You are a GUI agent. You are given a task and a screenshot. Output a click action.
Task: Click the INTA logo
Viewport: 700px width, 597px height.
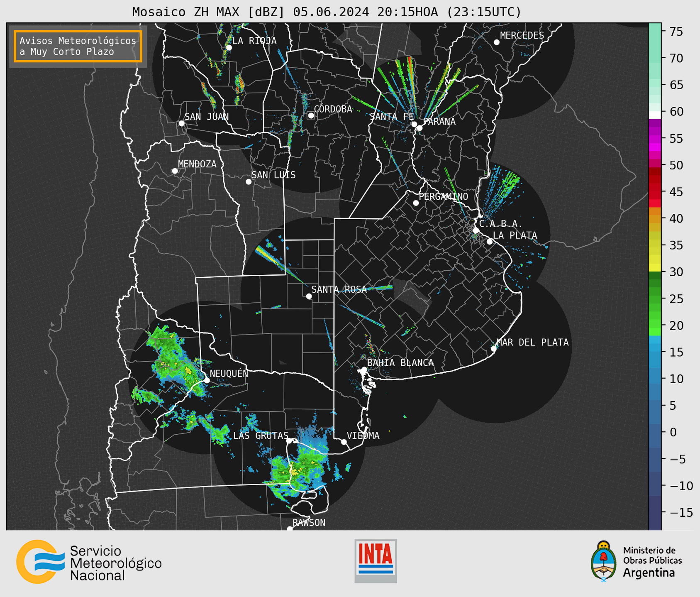(376, 561)
